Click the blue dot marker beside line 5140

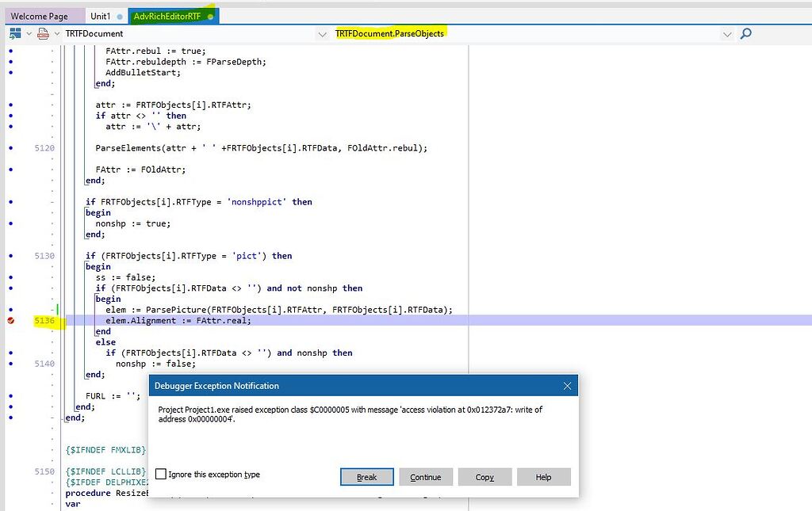pyautogui.click(x=11, y=364)
